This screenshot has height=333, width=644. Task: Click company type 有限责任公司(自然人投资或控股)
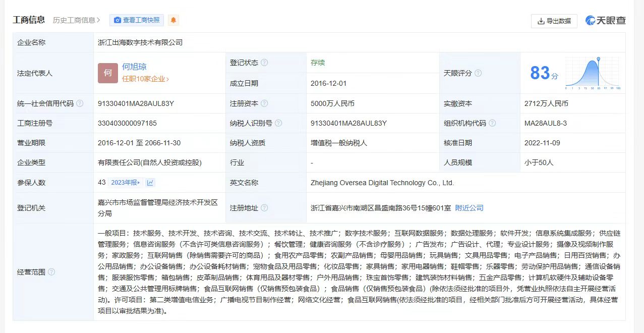tap(150, 162)
